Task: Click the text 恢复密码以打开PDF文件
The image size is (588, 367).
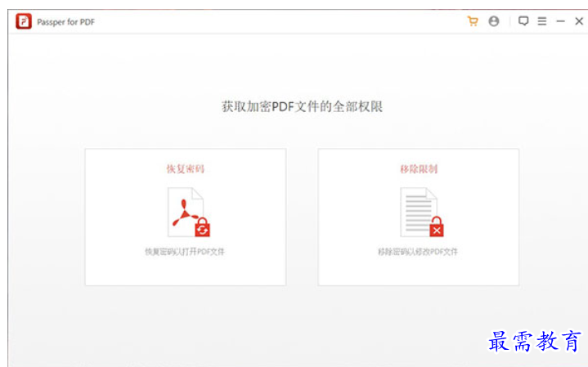Action: tap(185, 252)
